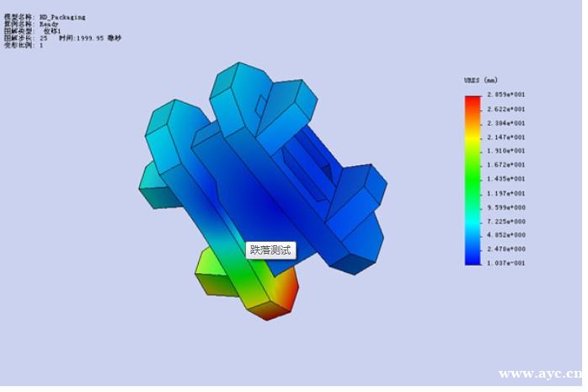Click the legend value 7.225e+000
This screenshot has height=392, width=588.
pyautogui.click(x=507, y=221)
